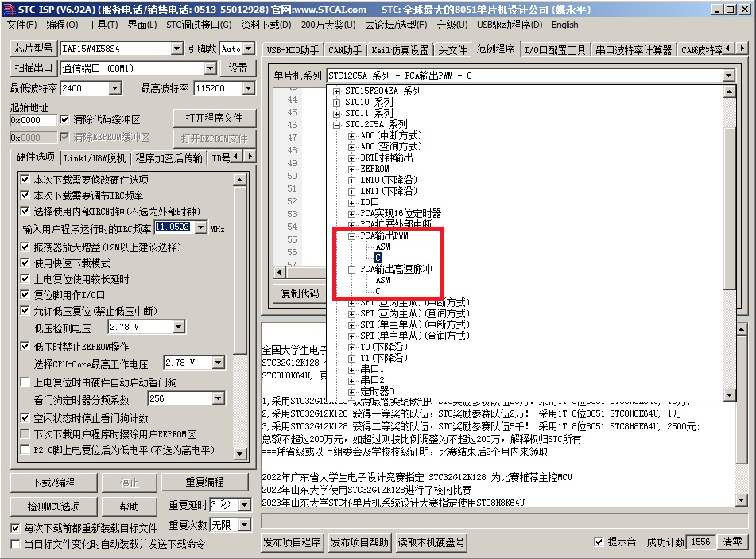Screen dimensions: 756x559
Task: Toggle 复位脚用作I/O口 checkbox
Action: click(x=25, y=294)
